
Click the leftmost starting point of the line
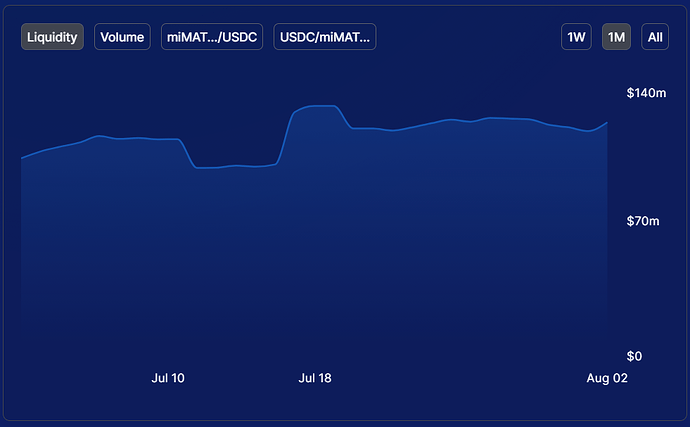pos(22,158)
